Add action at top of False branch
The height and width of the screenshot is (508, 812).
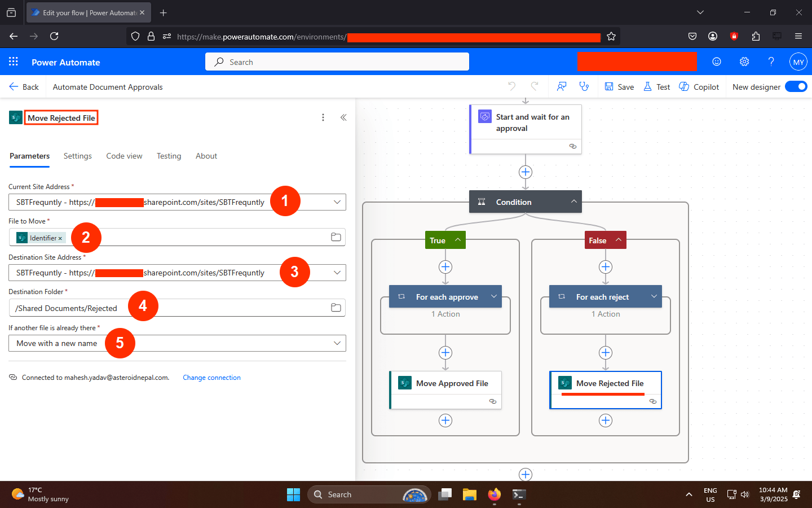pos(606,267)
